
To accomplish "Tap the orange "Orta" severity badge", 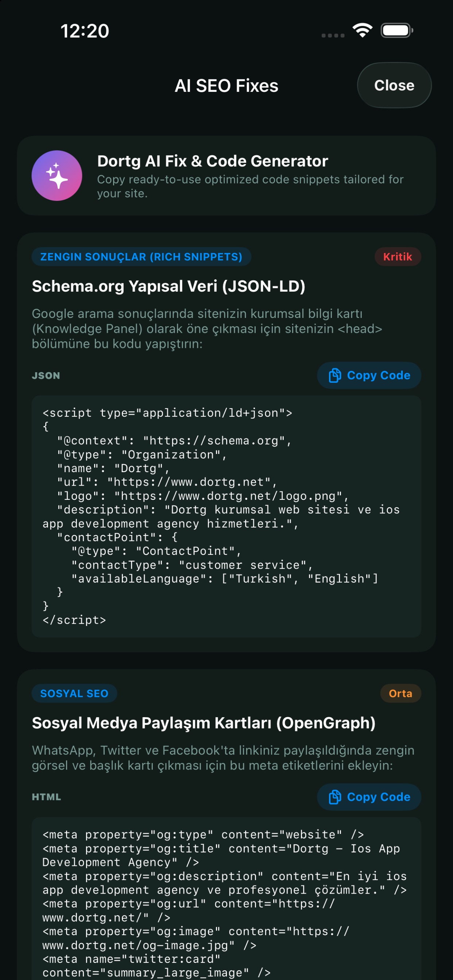I will tap(400, 693).
